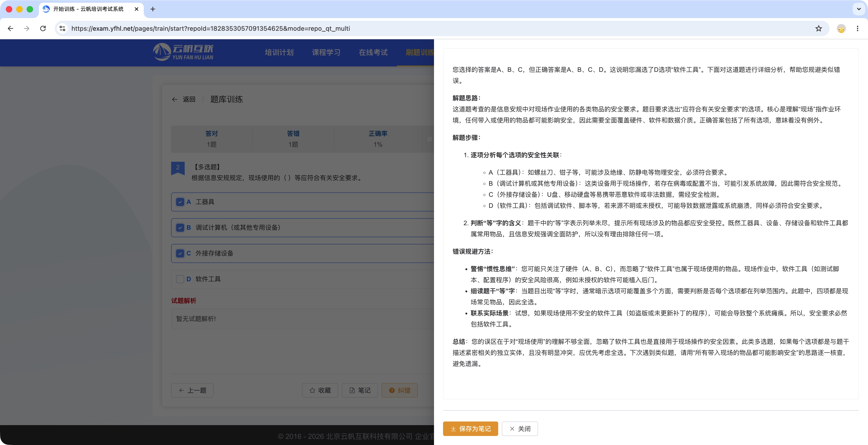This screenshot has height=445, width=868.
Task: Open the 培训计划 menu
Action: click(279, 52)
